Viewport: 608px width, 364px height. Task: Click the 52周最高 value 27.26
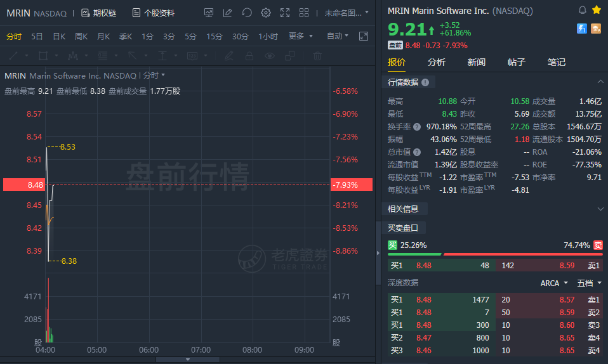click(x=520, y=127)
